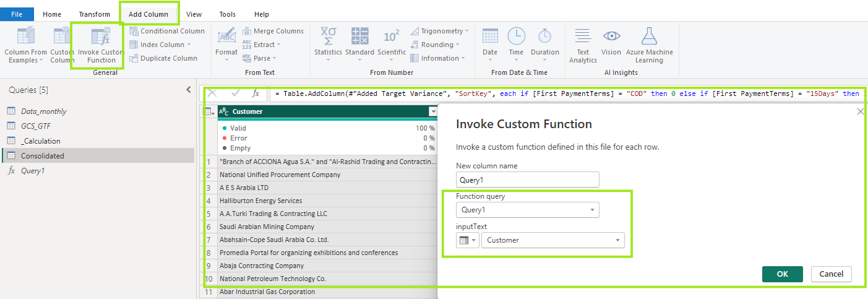This screenshot has height=299, width=868.
Task: Click Text Analytics icon
Action: click(583, 36)
